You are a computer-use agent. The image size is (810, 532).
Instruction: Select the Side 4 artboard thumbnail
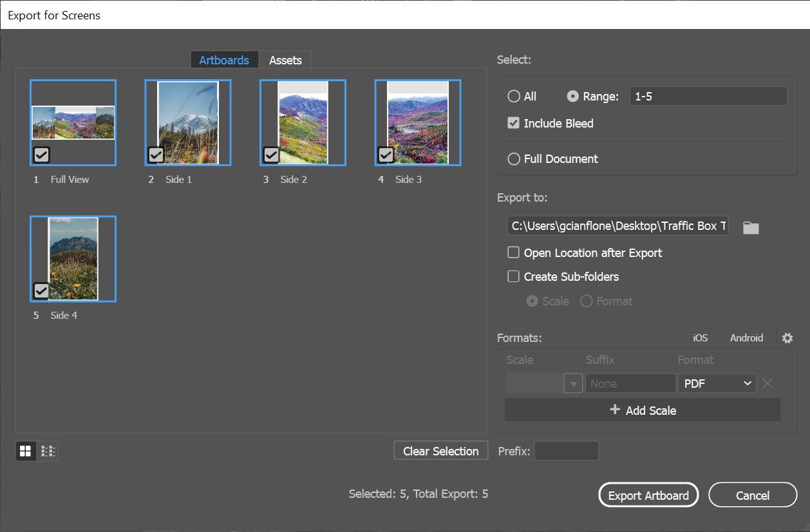(x=73, y=258)
